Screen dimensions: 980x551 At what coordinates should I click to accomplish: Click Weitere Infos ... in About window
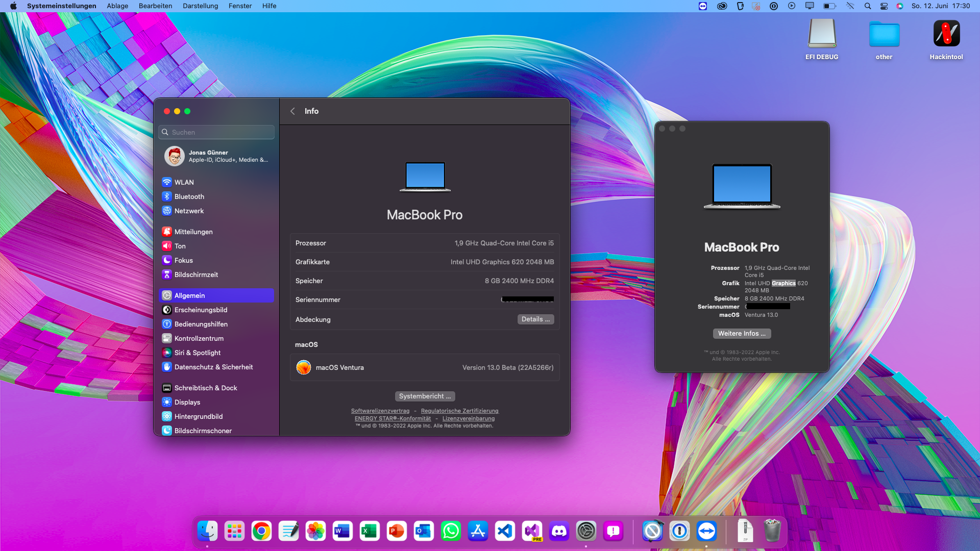(742, 334)
